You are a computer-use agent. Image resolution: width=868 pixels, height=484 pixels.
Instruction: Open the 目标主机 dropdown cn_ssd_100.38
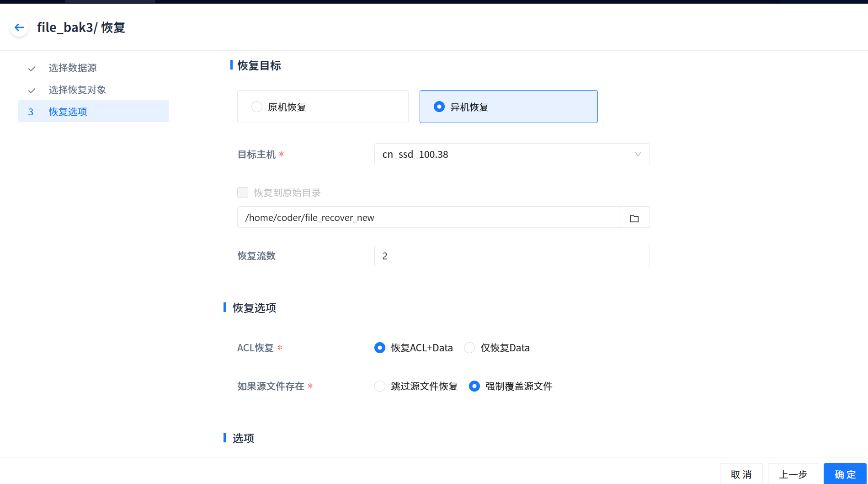point(512,154)
